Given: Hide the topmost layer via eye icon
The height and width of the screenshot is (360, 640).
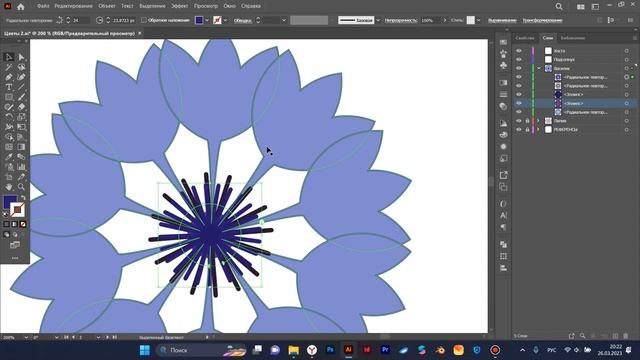Looking at the screenshot, I should click(519, 51).
